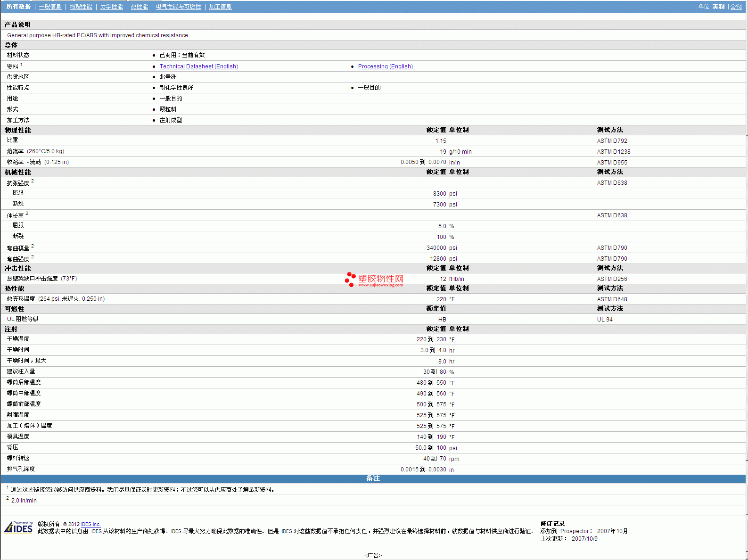Click the IDES Inc. copyright link
This screenshot has height=560, width=748.
point(90,524)
